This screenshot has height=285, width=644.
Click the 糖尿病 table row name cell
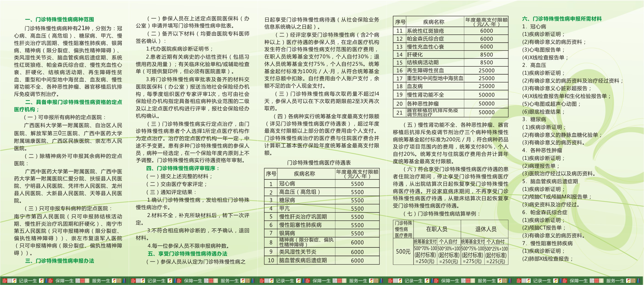click(x=287, y=200)
